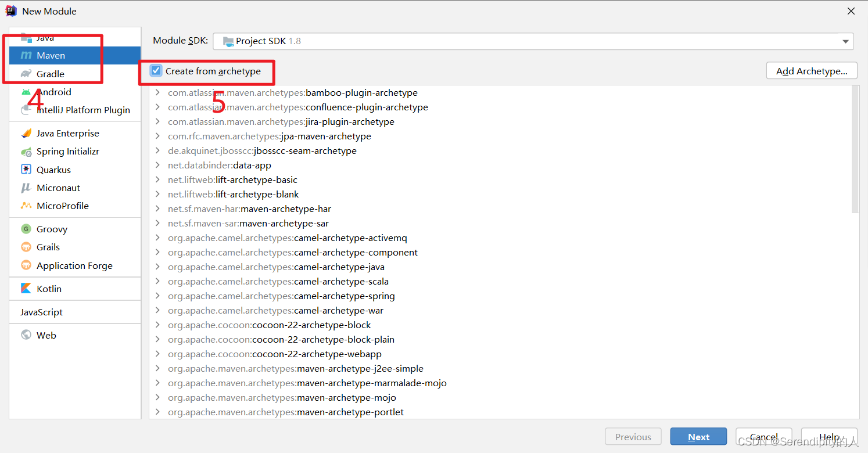Click the MicroProfile icon
This screenshot has height=453, width=868.
click(x=26, y=206)
